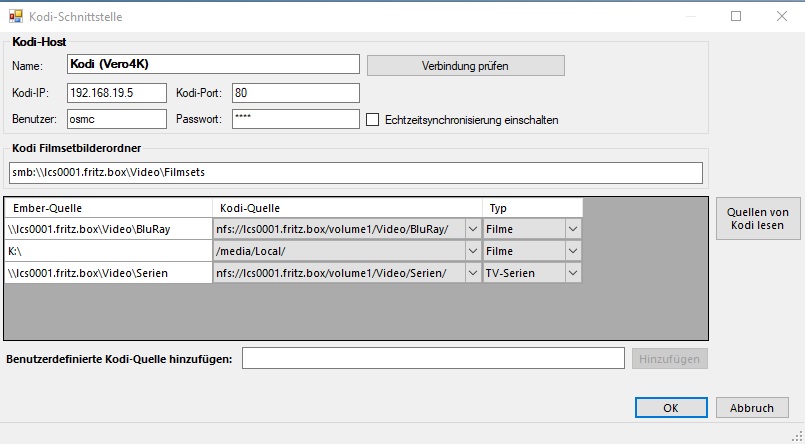Focus the Passwort input field

pos(296,119)
